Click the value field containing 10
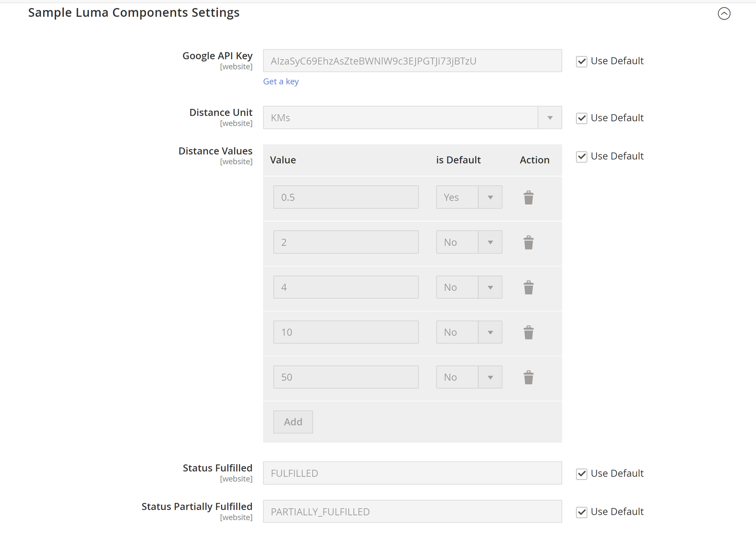756x534 pixels. click(x=346, y=332)
